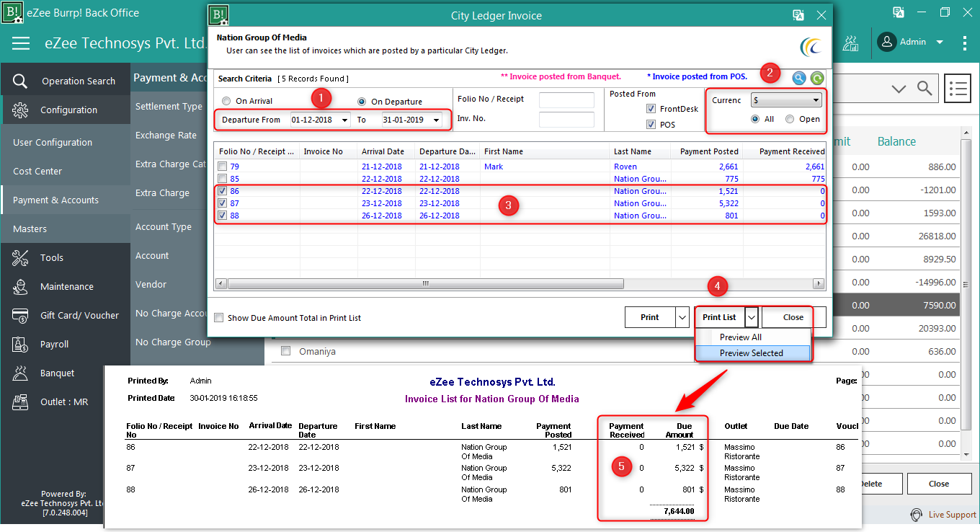Screen dimensions: 980x532
Task: Expand the Print button dropdown arrow
Action: (x=683, y=317)
